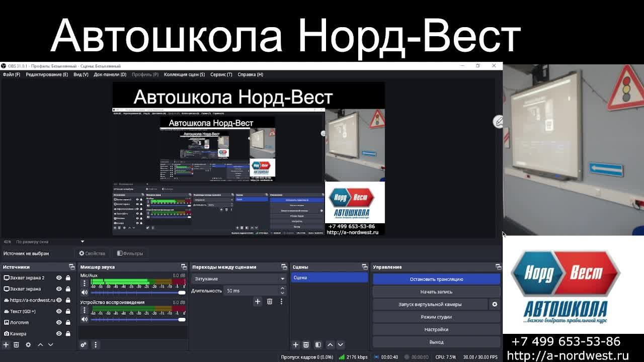The height and width of the screenshot is (362, 644).
Task: Unlock the Камера source
Action: tap(68, 333)
